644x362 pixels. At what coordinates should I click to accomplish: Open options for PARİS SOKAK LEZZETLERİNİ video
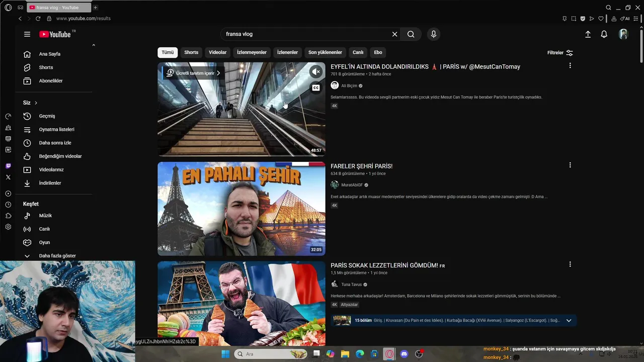[570, 264]
